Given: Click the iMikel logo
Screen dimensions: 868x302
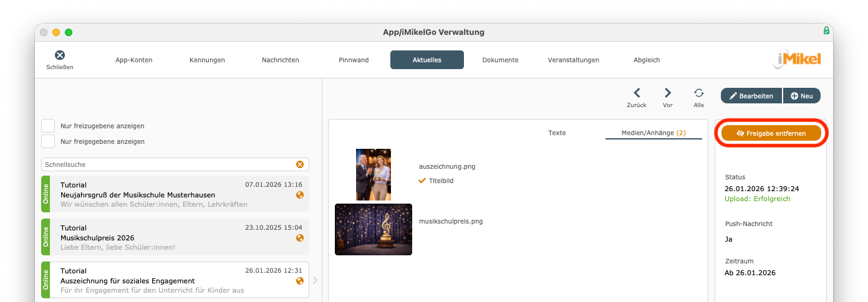Looking at the screenshot, I should pos(798,60).
